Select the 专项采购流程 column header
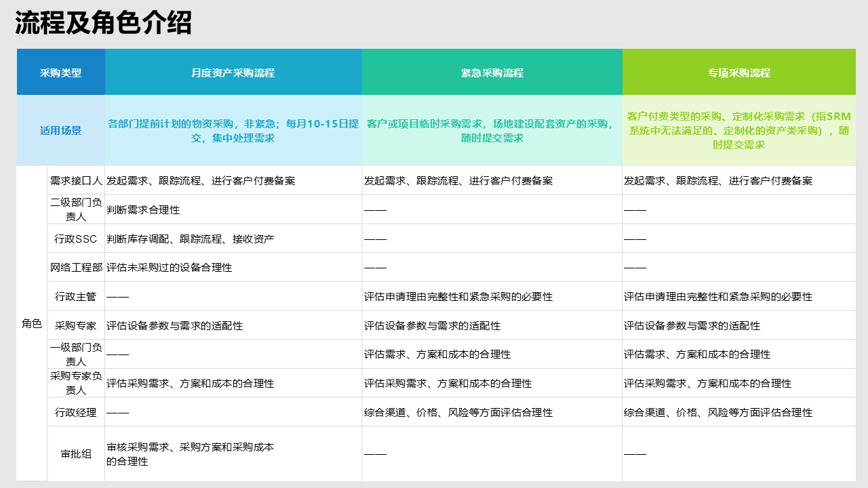Image resolution: width=868 pixels, height=488 pixels. (x=739, y=73)
